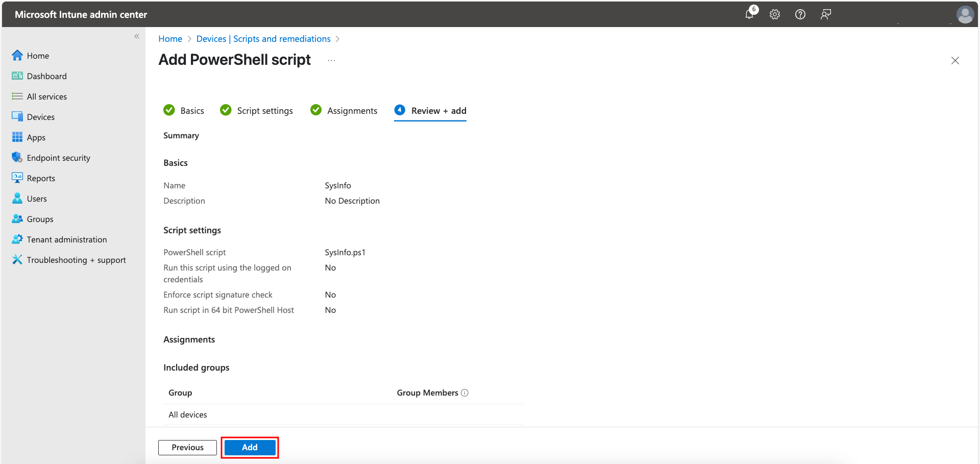Switch to the Script settings step tab
The height and width of the screenshot is (464, 980).
coord(256,111)
